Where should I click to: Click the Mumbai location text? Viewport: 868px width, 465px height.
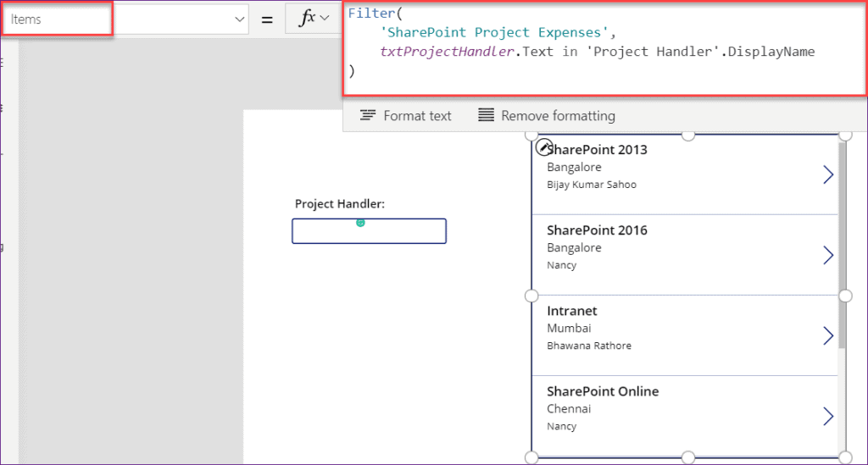pyautogui.click(x=569, y=329)
